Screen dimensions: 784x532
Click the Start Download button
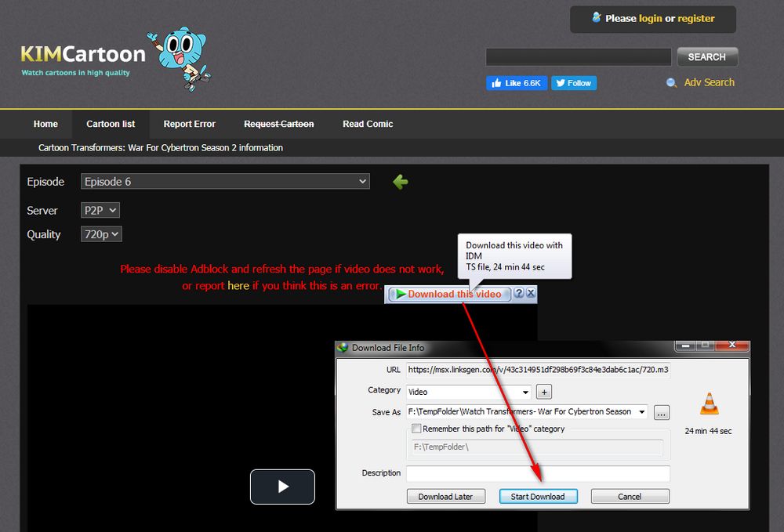(x=538, y=497)
